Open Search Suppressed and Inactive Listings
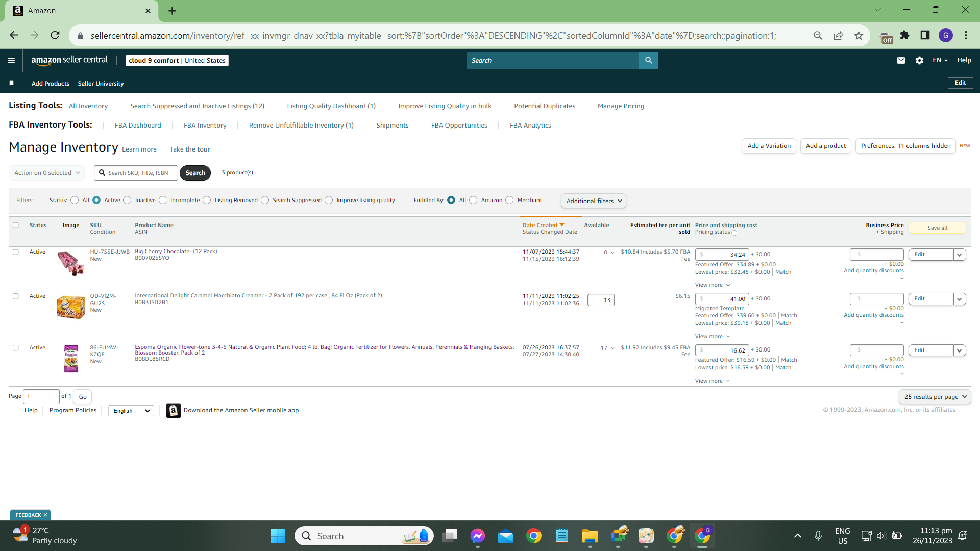Image resolution: width=980 pixels, height=551 pixels. click(x=197, y=106)
